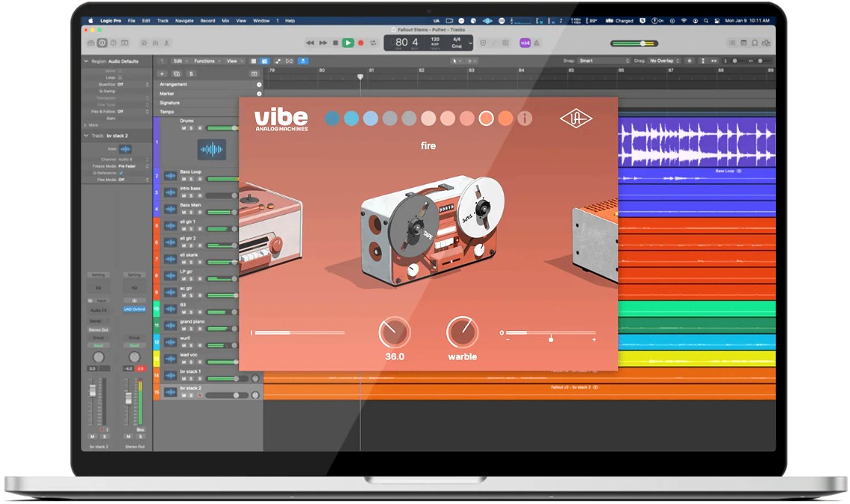Click the Wi-Fi icon in menu bar
Image resolution: width=850 pixels, height=504 pixels.
coord(684,21)
